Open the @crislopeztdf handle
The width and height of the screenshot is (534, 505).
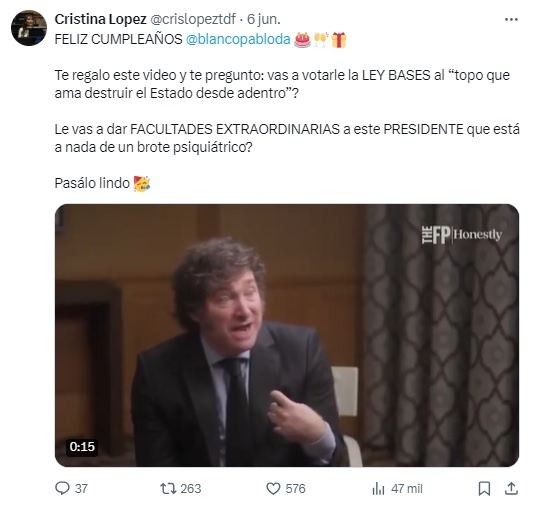point(193,19)
